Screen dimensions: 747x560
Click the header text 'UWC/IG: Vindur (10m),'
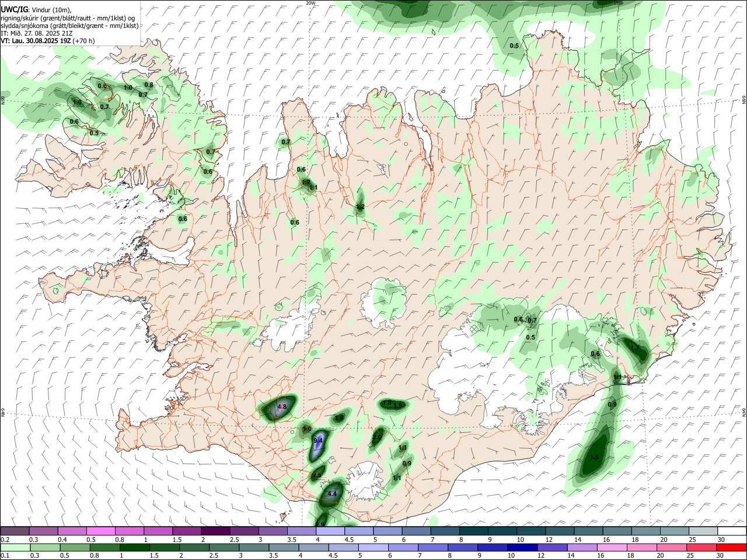pos(35,9)
